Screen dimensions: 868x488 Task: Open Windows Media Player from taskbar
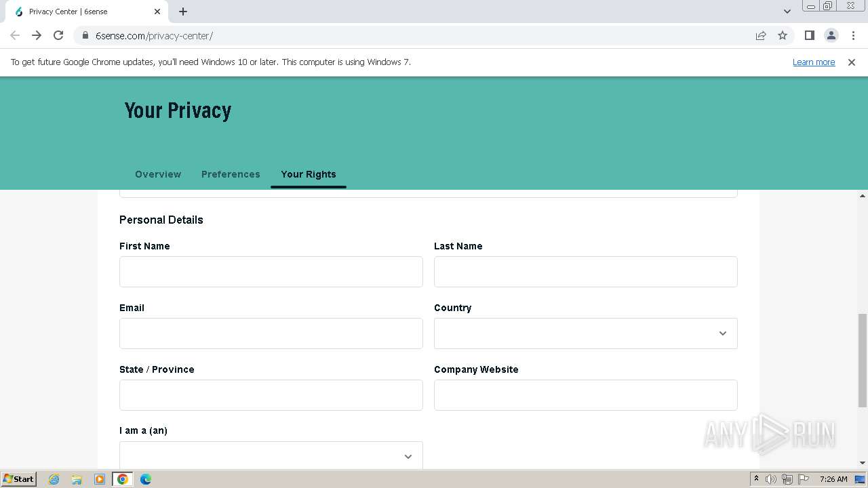click(100, 479)
